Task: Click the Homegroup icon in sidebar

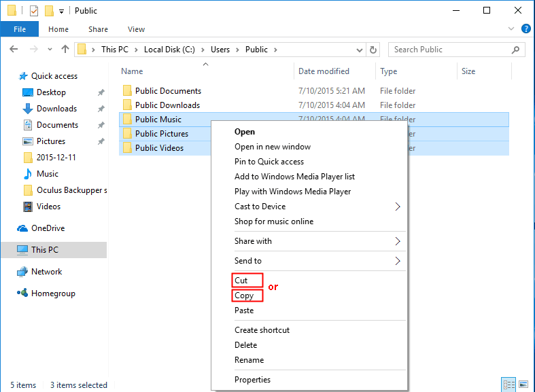Action: tap(22, 293)
